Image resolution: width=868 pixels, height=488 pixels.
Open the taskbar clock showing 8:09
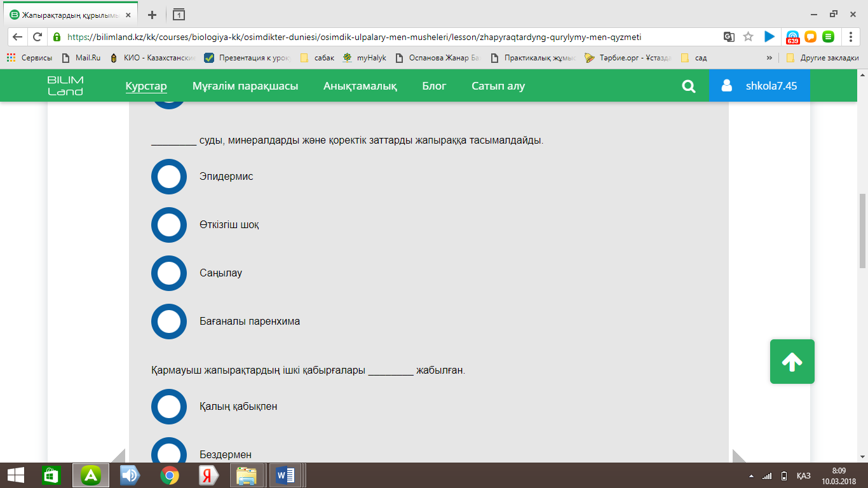[x=837, y=475]
